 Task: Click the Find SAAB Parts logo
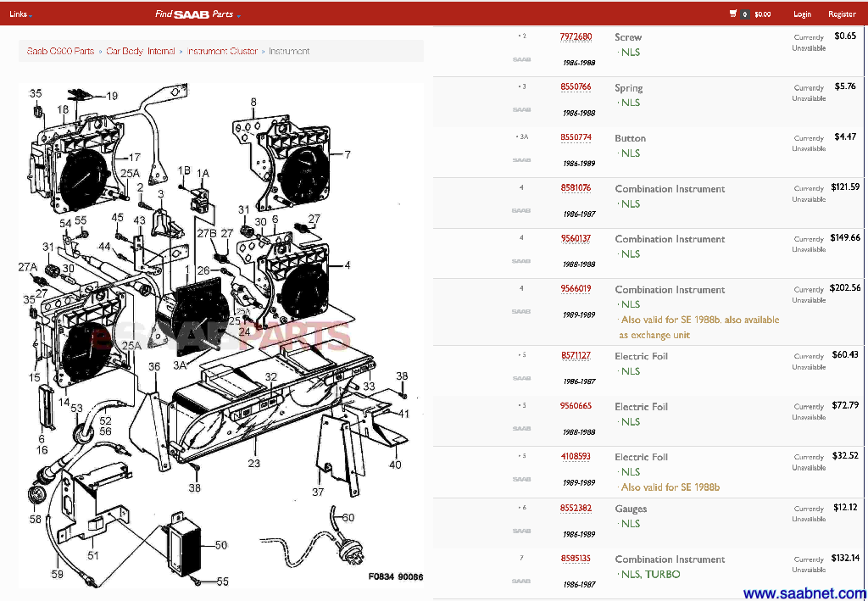coord(193,14)
